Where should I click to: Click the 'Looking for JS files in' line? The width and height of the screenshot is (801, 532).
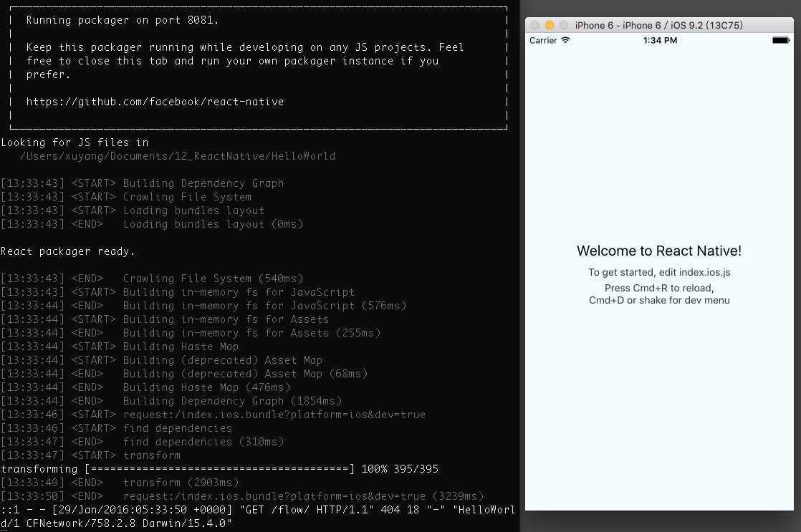point(75,142)
